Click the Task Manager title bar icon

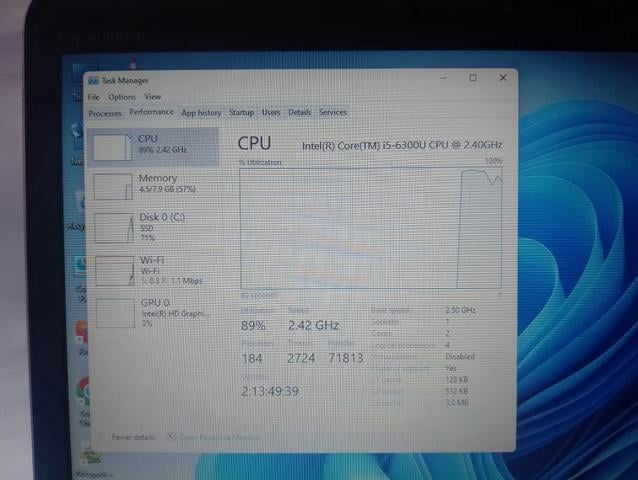(94, 81)
